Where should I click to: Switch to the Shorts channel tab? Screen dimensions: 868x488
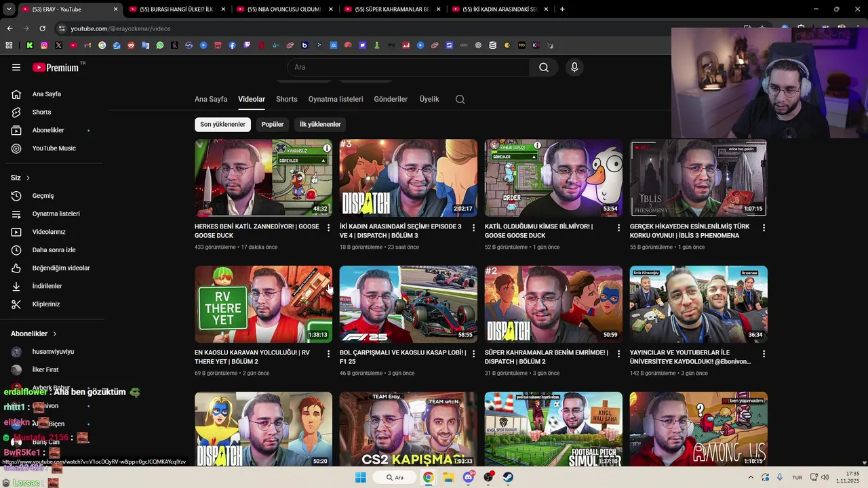(x=287, y=99)
